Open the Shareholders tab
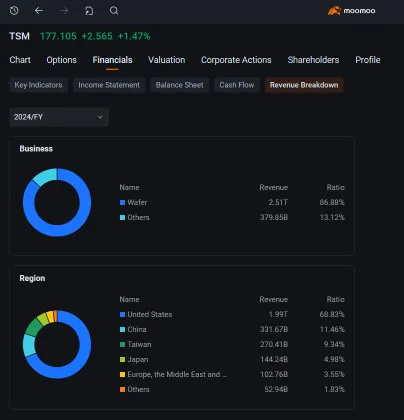This screenshot has height=420, width=404. tap(313, 60)
